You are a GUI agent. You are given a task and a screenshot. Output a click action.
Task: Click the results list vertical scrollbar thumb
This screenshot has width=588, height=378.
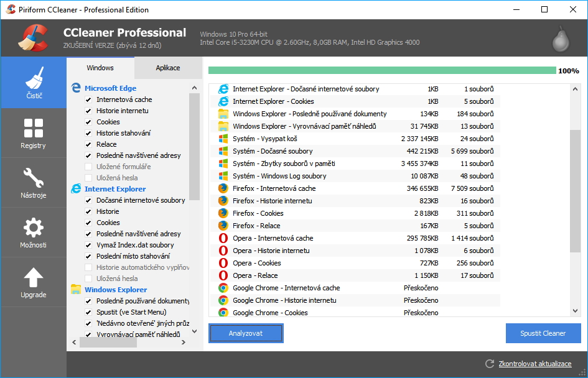(x=576, y=191)
